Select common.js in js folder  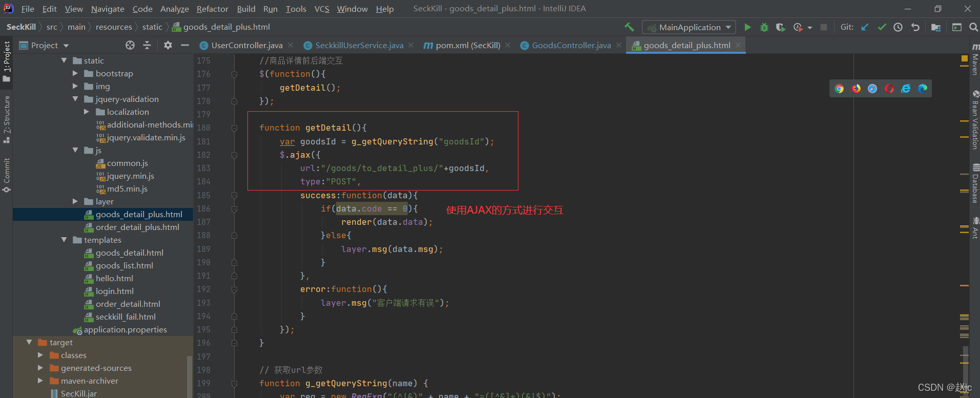tap(128, 163)
